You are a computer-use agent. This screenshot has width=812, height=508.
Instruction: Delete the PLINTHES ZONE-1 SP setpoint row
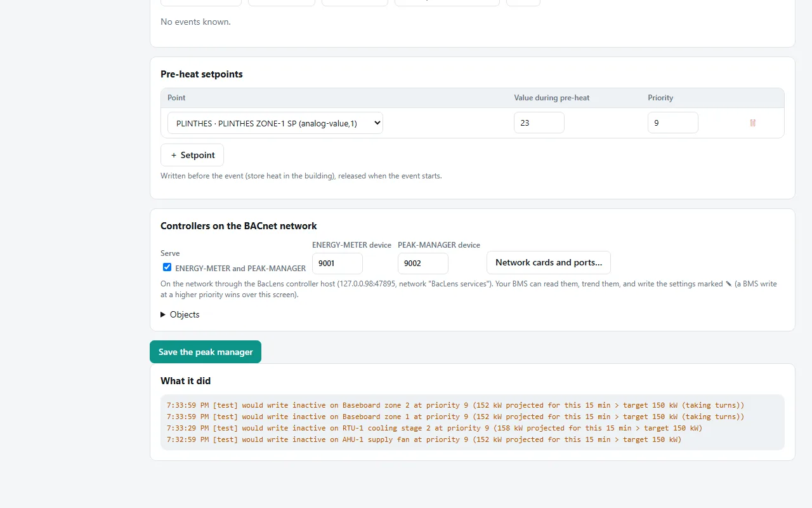click(x=752, y=123)
